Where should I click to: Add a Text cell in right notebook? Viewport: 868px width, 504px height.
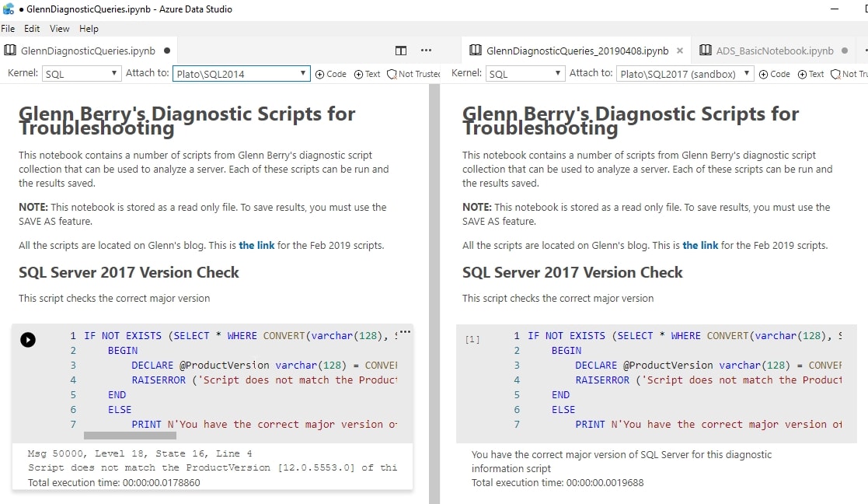click(x=811, y=74)
